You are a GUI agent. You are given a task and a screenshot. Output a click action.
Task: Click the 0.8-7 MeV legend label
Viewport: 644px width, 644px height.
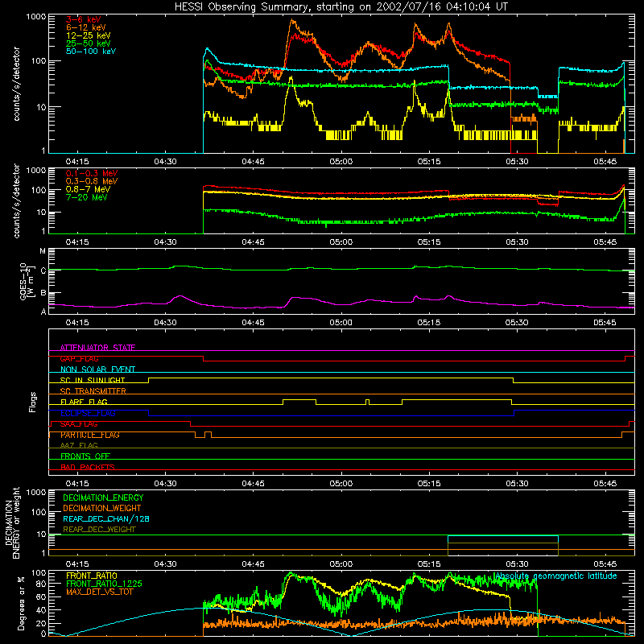pos(88,189)
